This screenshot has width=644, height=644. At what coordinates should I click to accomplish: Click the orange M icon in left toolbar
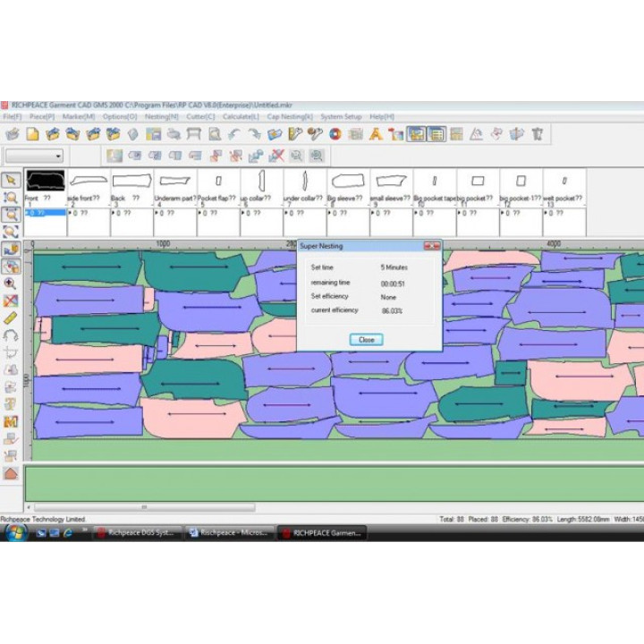coord(11,422)
